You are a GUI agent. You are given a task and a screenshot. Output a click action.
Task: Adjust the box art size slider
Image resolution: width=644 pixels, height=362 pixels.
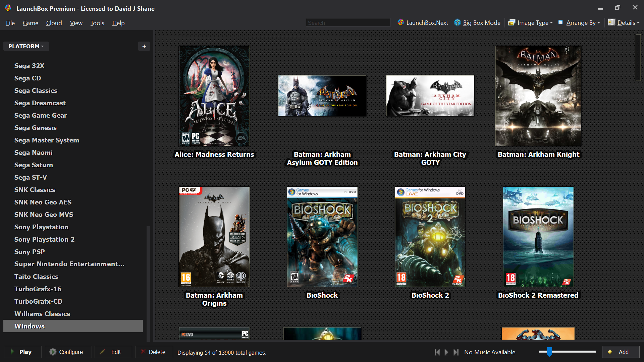[549, 352]
